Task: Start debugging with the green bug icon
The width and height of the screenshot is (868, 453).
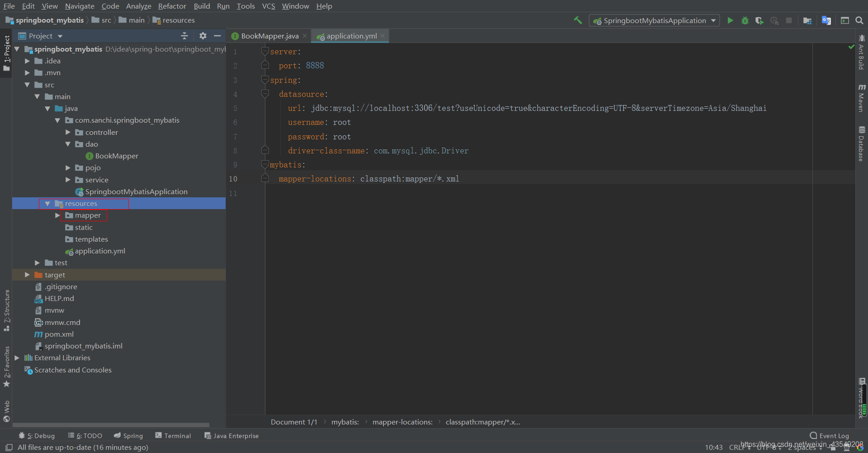Action: 745,20
